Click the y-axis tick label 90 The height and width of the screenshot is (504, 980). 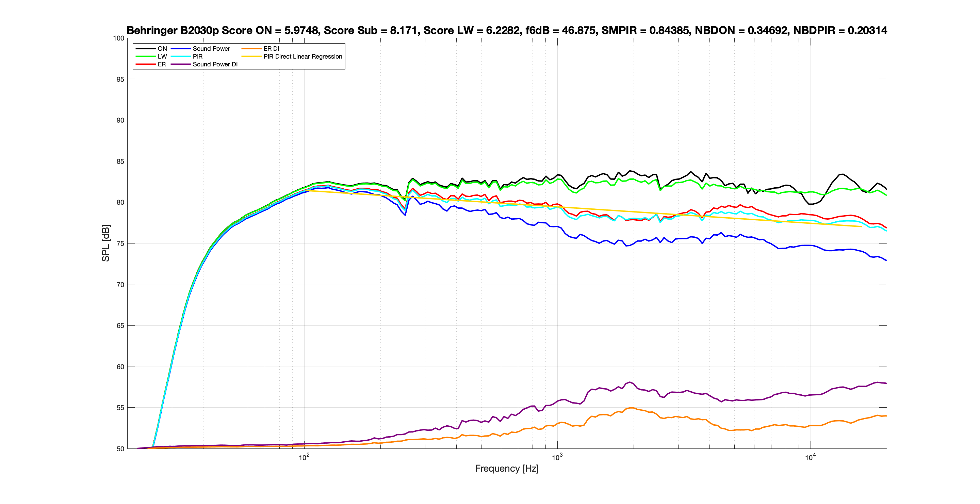[x=120, y=120]
